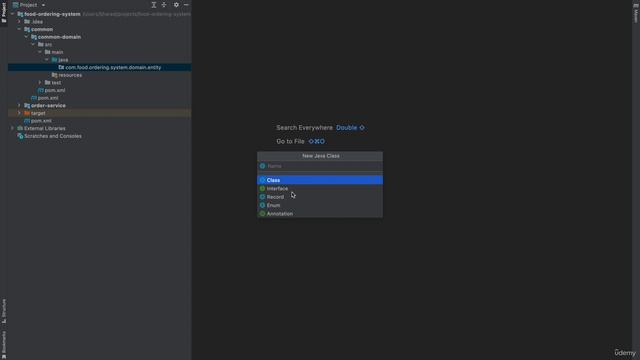
Task: Click the External Libraries icon
Action: (20, 128)
